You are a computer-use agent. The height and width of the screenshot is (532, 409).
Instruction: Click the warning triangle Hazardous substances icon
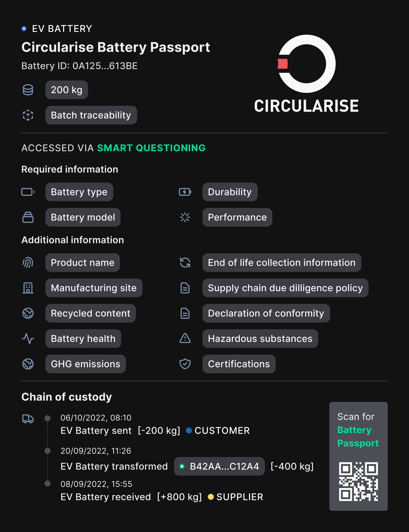pos(185,338)
